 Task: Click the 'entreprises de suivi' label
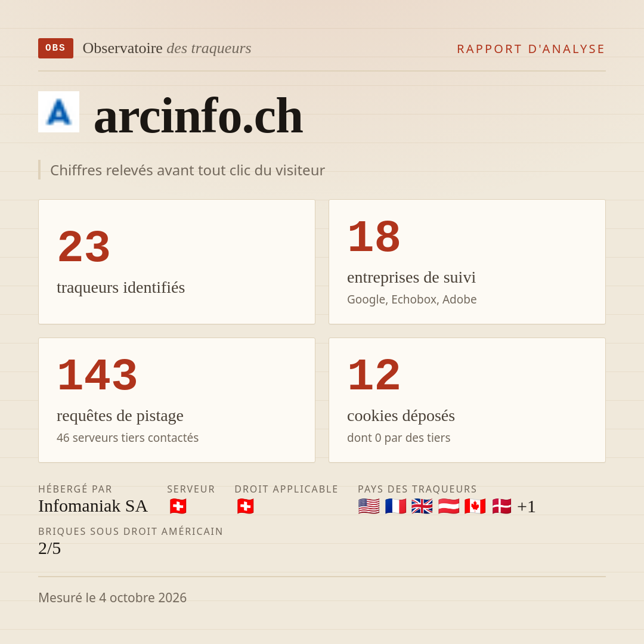(411, 278)
